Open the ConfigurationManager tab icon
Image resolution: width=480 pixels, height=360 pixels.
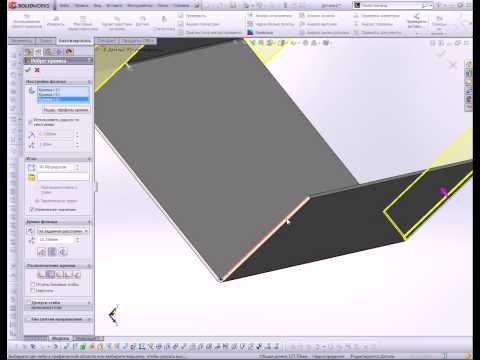coord(49,52)
